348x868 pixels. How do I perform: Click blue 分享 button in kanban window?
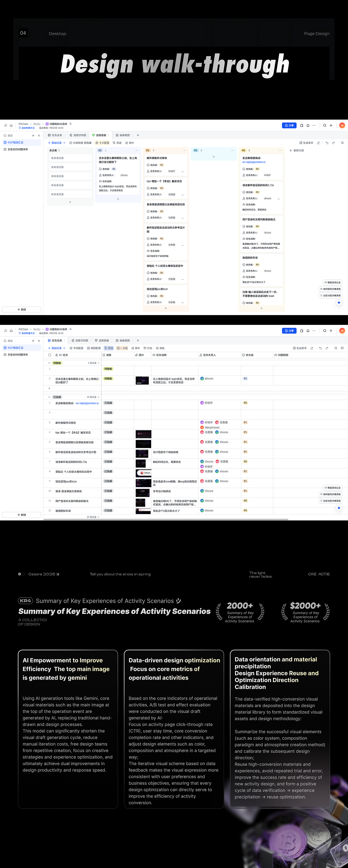pyautogui.click(x=289, y=125)
